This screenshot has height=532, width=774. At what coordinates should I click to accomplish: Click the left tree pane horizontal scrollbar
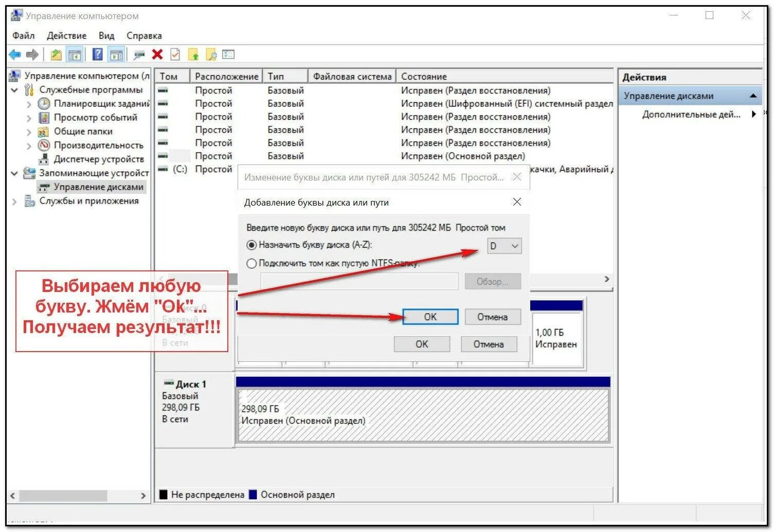[x=64, y=496]
